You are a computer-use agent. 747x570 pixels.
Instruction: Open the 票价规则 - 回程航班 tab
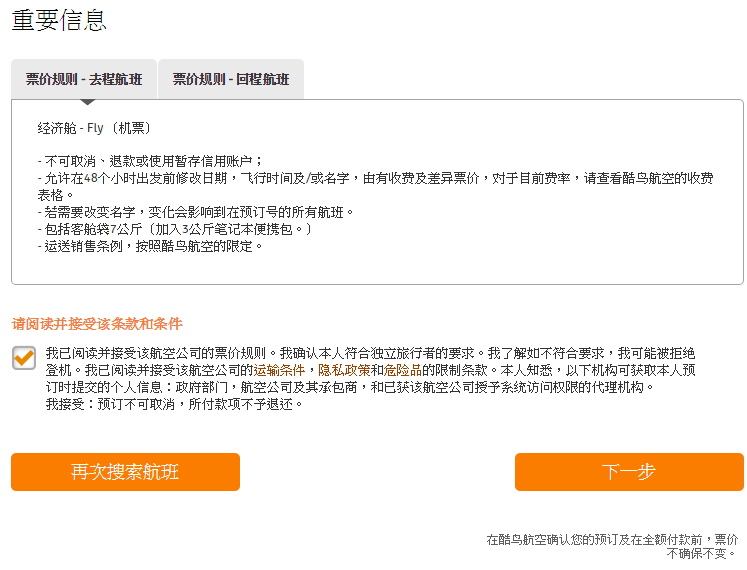[231, 79]
